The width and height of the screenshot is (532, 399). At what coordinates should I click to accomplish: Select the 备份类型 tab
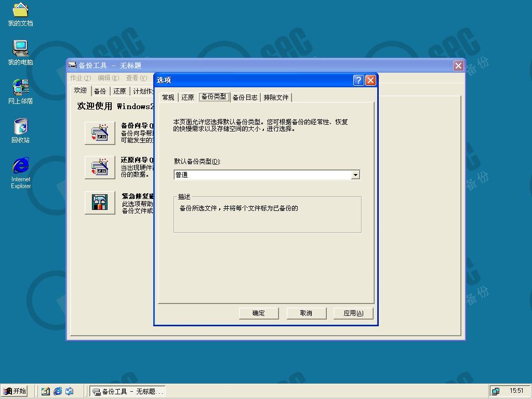pyautogui.click(x=214, y=97)
